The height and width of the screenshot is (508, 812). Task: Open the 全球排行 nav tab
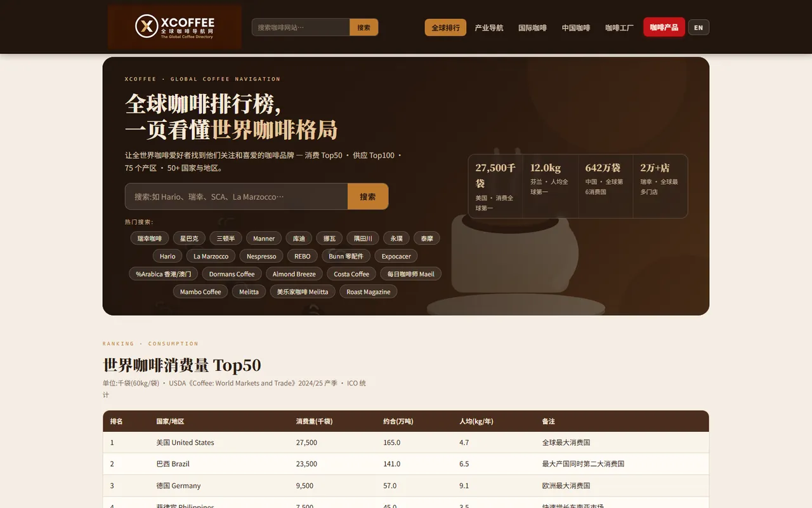click(x=445, y=27)
